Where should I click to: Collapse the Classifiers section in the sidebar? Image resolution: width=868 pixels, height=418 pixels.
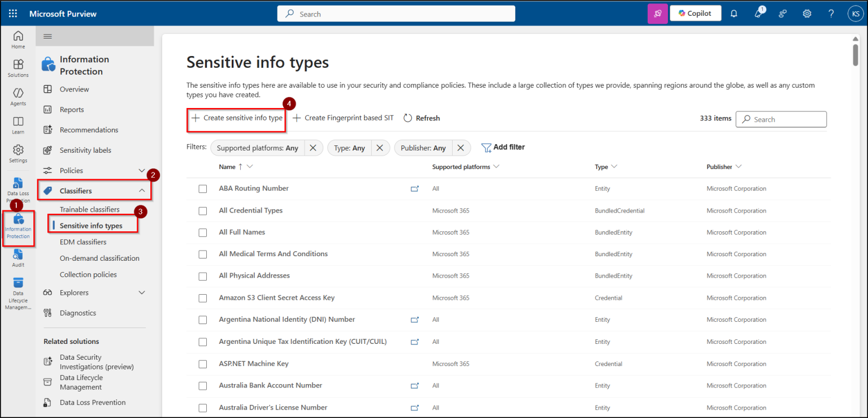click(x=142, y=191)
